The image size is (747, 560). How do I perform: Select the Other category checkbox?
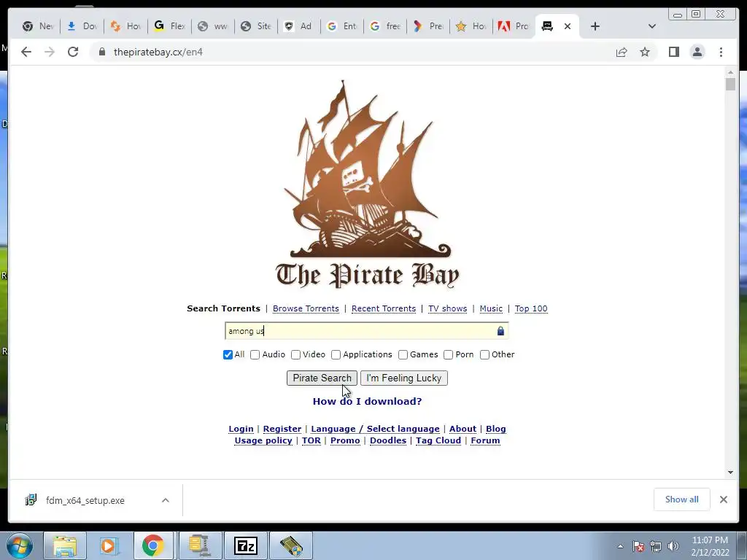pos(484,355)
